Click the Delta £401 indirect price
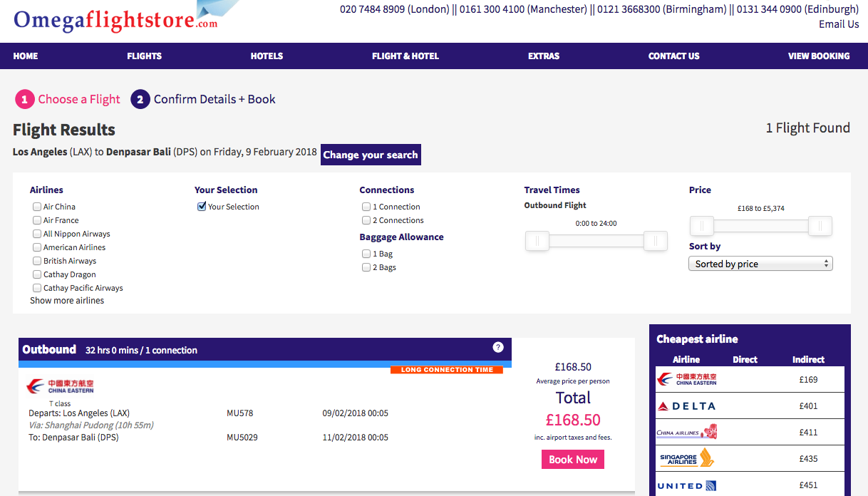The width and height of the screenshot is (868, 496). point(809,406)
